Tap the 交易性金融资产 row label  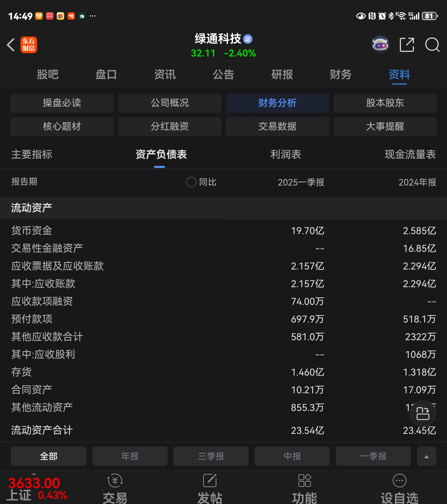47,248
